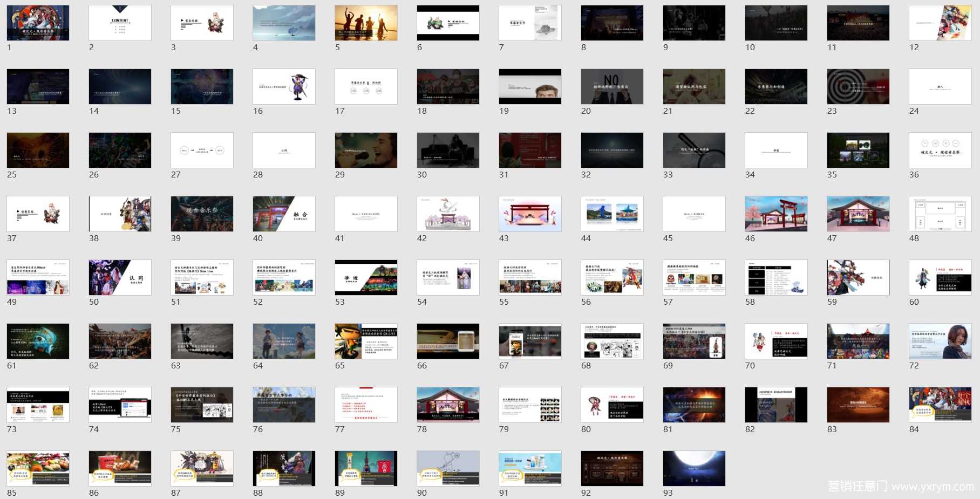The image size is (980, 499).
Task: Choose slide thumbnail 16 with character art
Action: click(x=284, y=86)
